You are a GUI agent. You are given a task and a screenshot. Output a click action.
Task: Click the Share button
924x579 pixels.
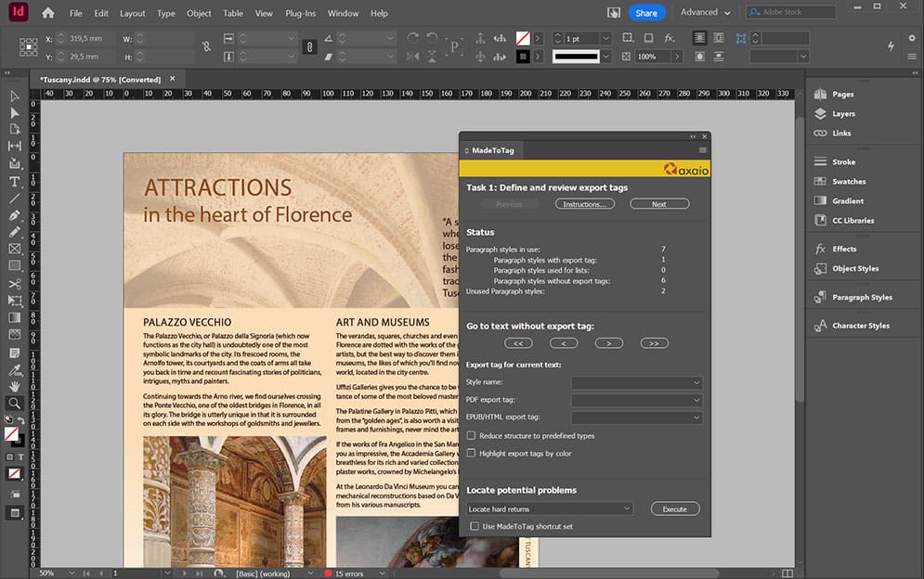pyautogui.click(x=645, y=13)
